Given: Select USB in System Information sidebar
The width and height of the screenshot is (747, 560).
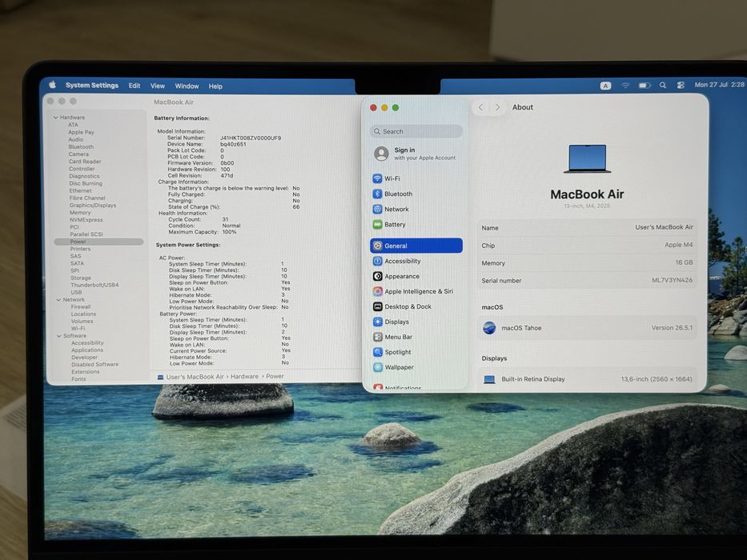Looking at the screenshot, I should [76, 292].
